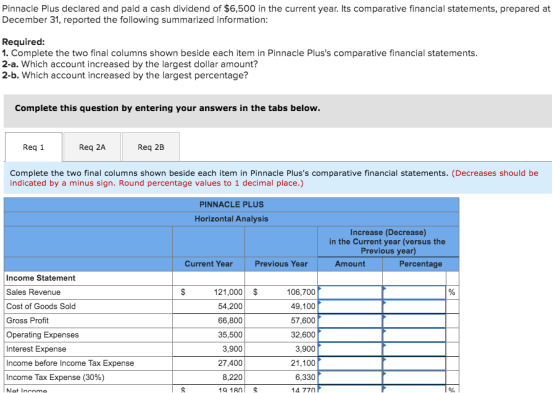Open the Req 2A tab
This screenshot has width=560, height=393.
pyautogui.click(x=92, y=147)
